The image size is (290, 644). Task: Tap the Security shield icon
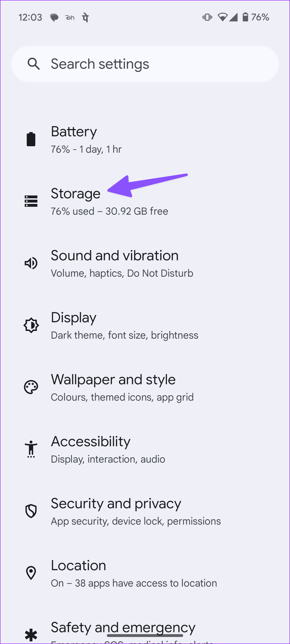[x=31, y=511]
